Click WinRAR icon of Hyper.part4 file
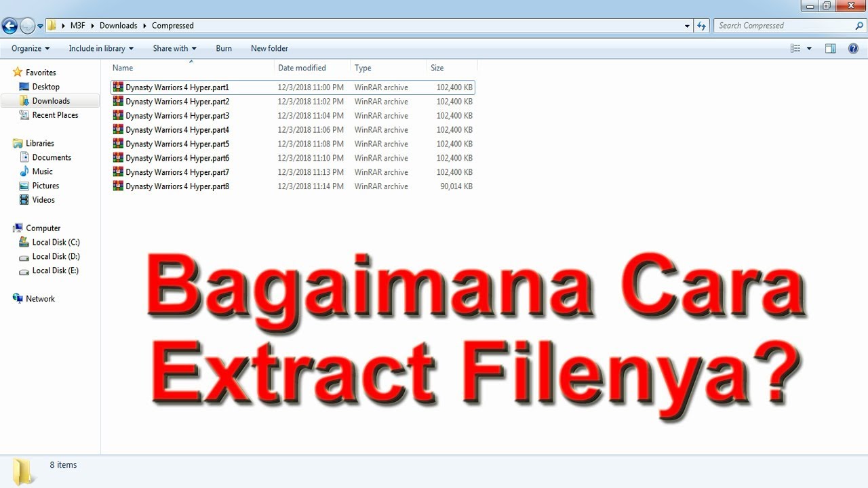This screenshot has height=488, width=868. (x=119, y=129)
